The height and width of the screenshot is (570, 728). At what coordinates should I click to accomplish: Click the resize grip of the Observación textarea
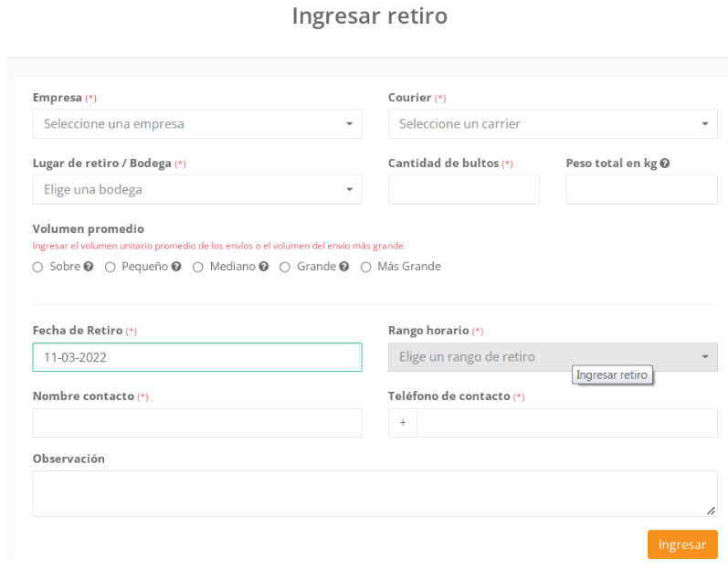pyautogui.click(x=711, y=511)
